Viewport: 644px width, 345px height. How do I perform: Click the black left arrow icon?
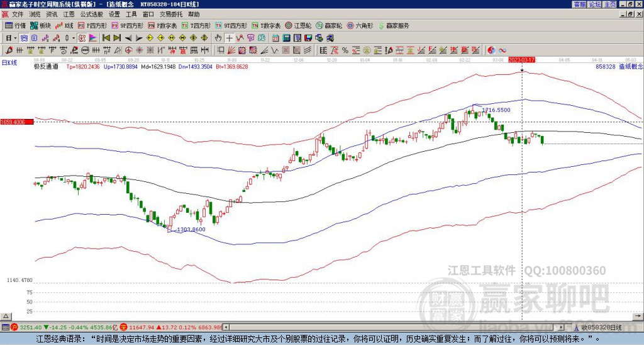[x=128, y=38]
